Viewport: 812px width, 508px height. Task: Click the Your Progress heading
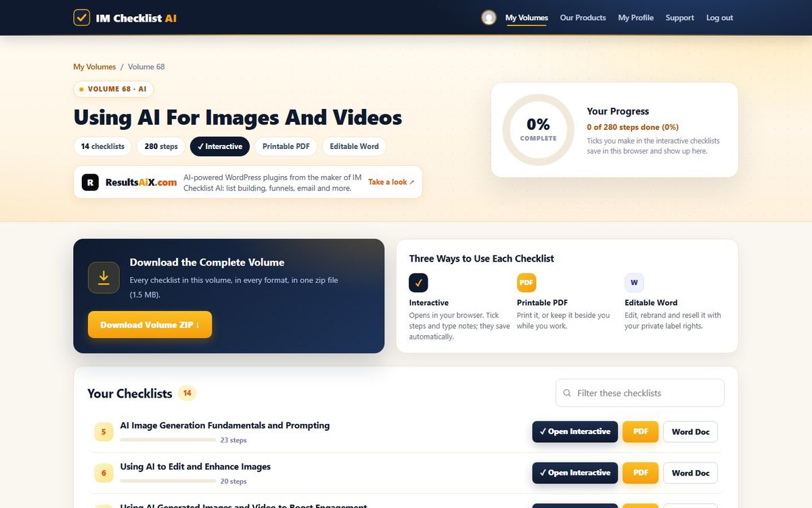click(618, 111)
